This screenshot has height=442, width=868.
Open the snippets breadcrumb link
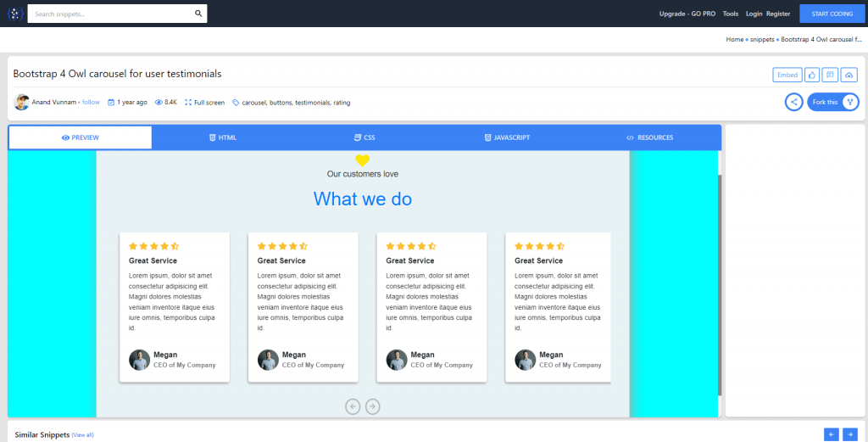(762, 39)
